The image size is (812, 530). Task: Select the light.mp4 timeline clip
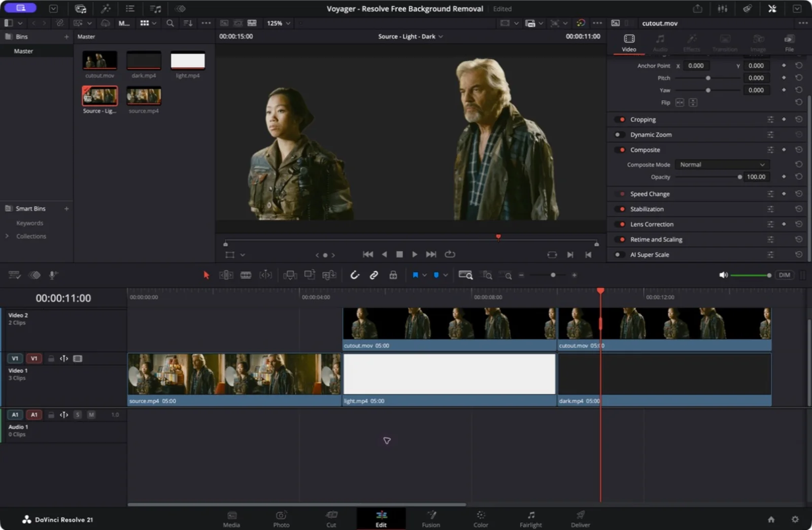[x=449, y=379]
